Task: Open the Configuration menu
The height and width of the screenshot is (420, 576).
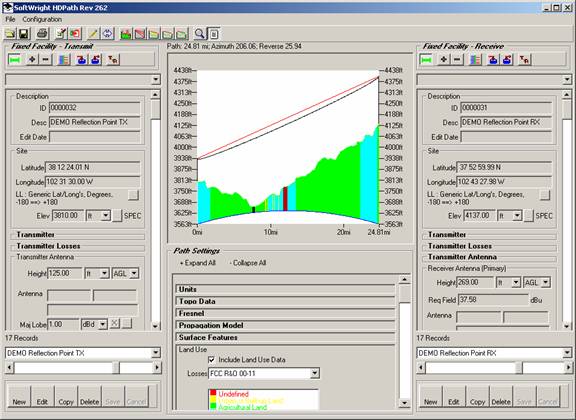Action: 42,19
